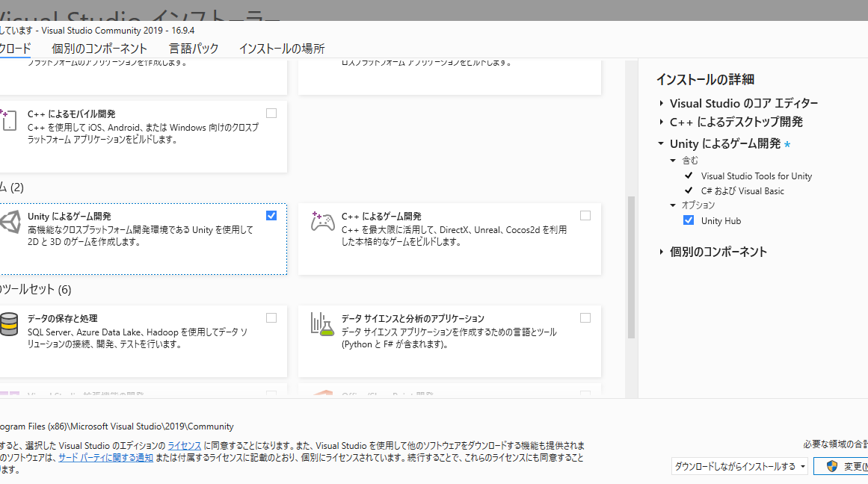
Task: Enable the C++ によるゲーム開発 workload
Action: [585, 215]
